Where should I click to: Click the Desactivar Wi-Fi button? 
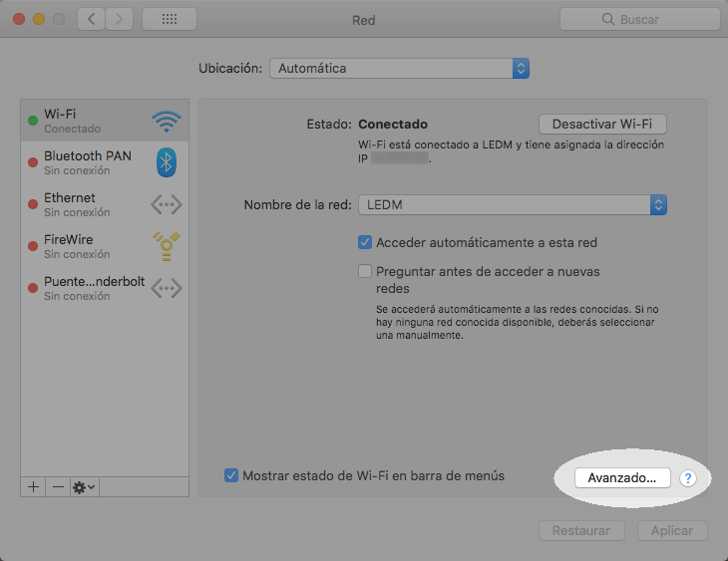click(x=602, y=124)
